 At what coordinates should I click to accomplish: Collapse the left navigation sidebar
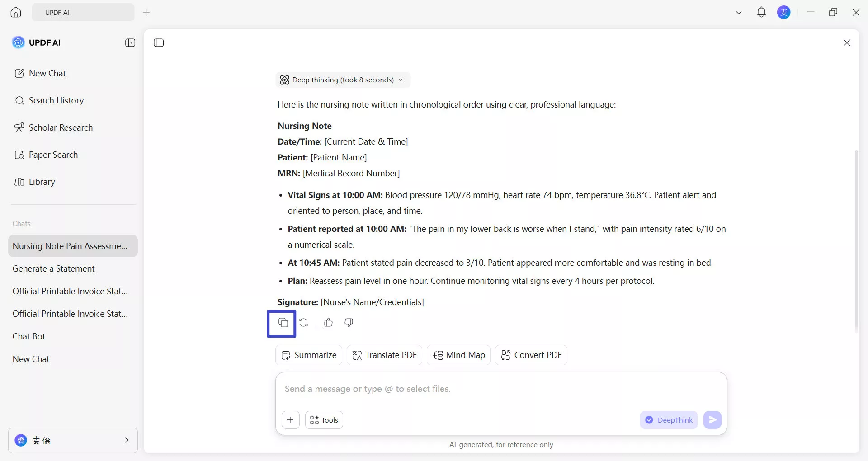[x=130, y=42]
